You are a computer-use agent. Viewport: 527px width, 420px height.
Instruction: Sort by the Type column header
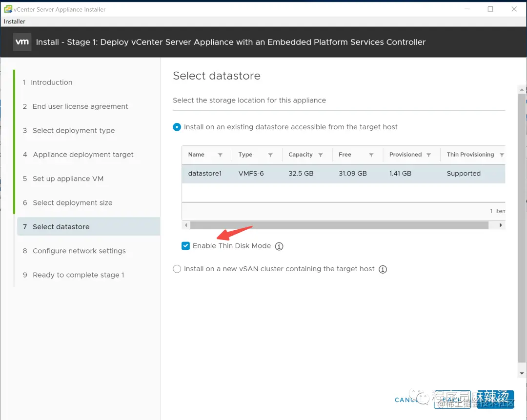[x=245, y=155]
